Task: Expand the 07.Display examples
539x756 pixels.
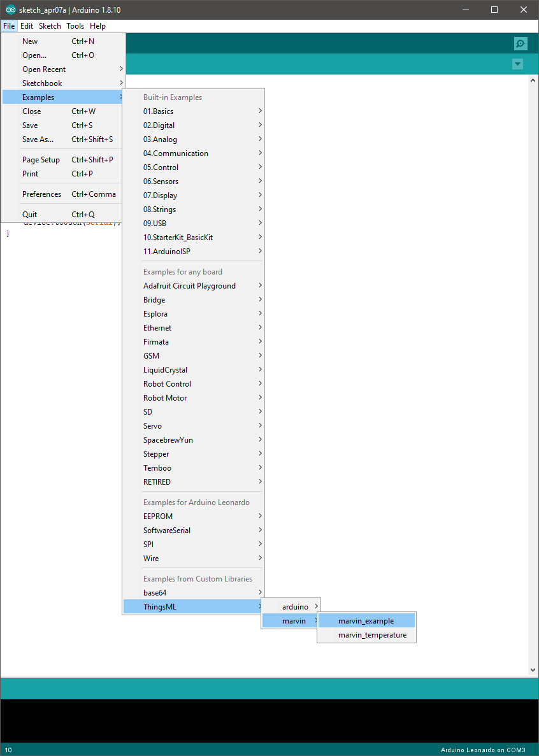Action: [193, 196]
